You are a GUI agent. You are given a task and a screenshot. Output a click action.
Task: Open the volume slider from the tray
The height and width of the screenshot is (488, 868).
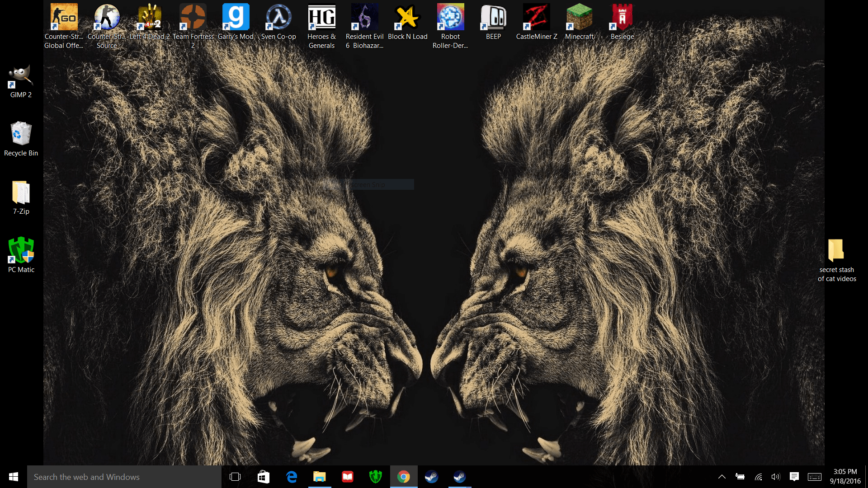coord(776,477)
